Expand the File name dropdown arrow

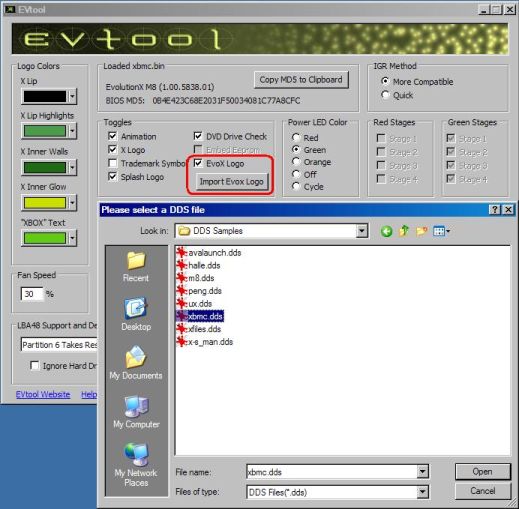point(422,472)
